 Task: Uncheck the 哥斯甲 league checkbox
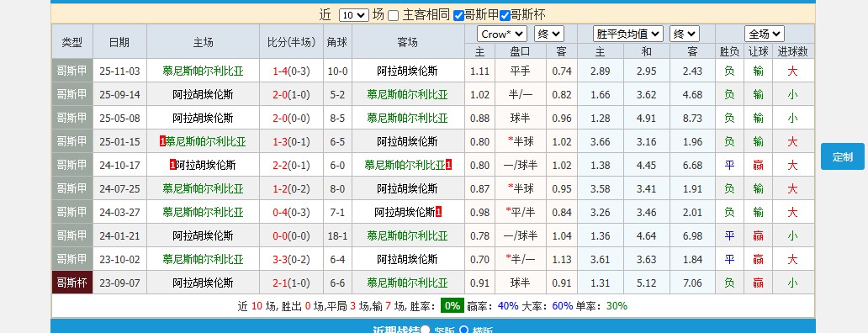click(458, 15)
